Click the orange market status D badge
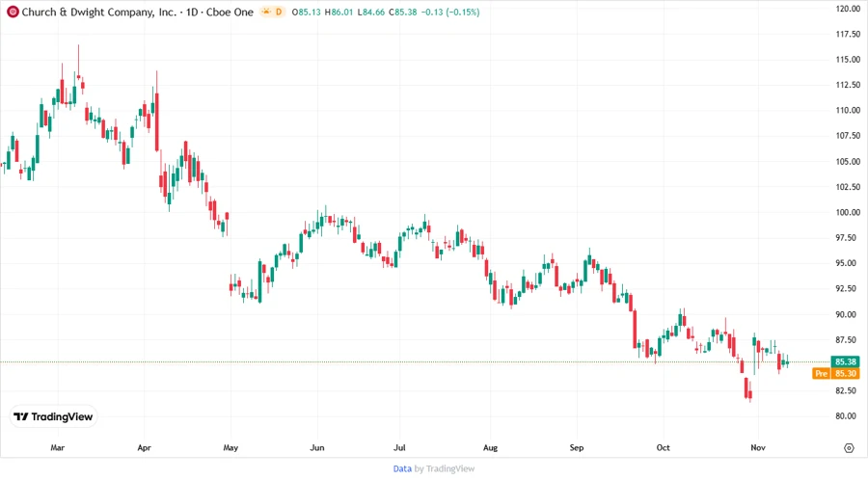This screenshot has width=868, height=480. [x=273, y=12]
